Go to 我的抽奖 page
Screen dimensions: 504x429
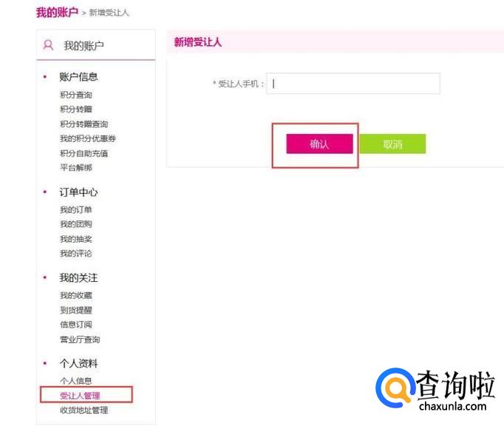pyautogui.click(x=76, y=239)
